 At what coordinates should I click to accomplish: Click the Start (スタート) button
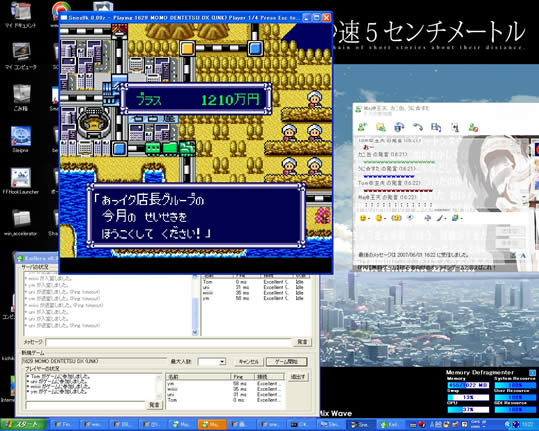(23, 425)
